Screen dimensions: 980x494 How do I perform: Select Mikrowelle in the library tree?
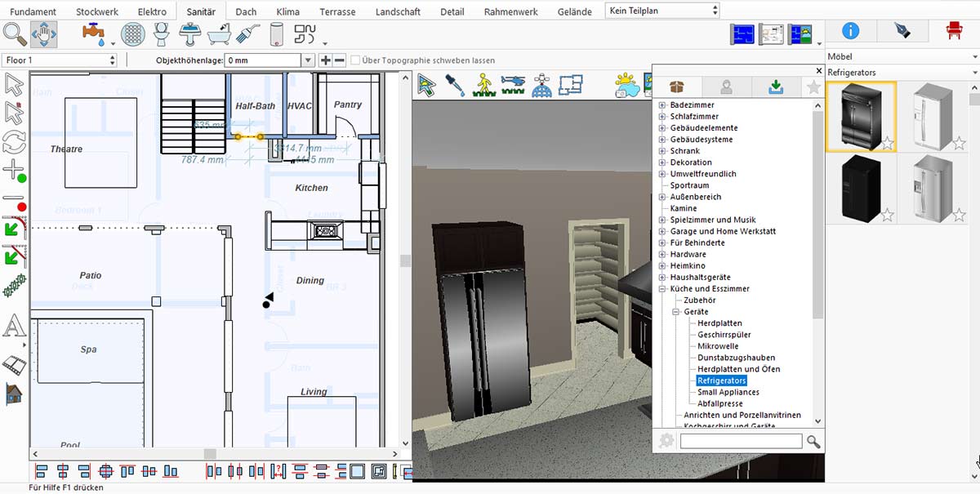(718, 346)
